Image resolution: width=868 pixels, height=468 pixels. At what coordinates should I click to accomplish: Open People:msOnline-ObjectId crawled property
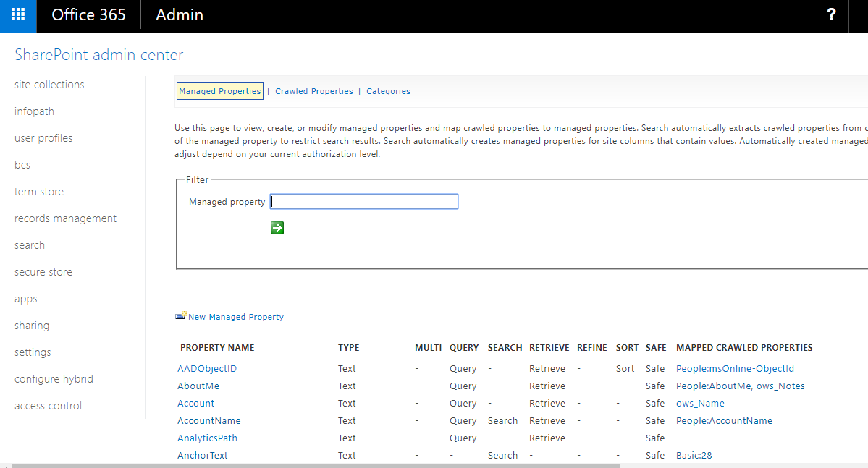[735, 368]
